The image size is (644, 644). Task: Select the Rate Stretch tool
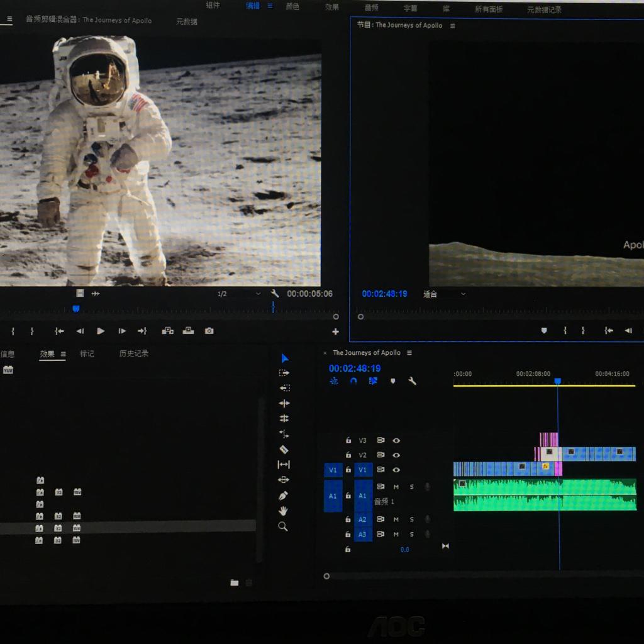pyautogui.click(x=284, y=434)
